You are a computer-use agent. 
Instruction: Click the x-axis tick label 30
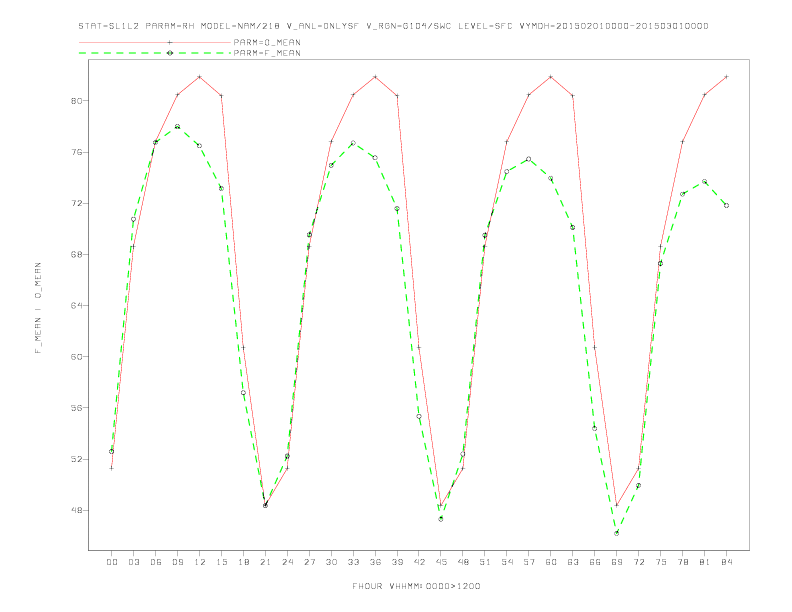click(331, 562)
